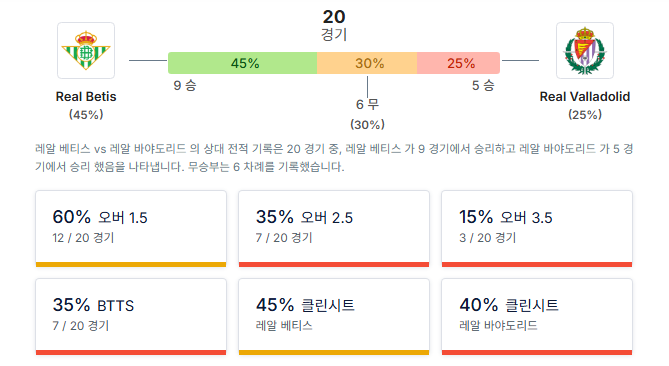Click the (45%) text under Real Betis
Image resolution: width=669 pixels, height=366 pixels.
tap(86, 114)
